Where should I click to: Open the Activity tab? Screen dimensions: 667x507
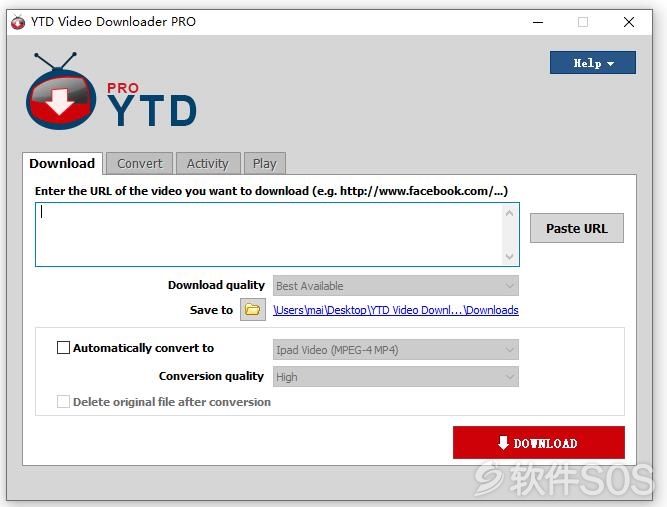[x=208, y=164]
